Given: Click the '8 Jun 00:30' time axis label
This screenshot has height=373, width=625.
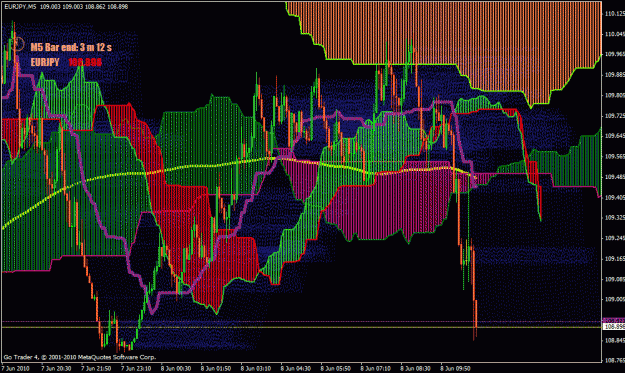Looking at the screenshot, I should coord(176,369).
